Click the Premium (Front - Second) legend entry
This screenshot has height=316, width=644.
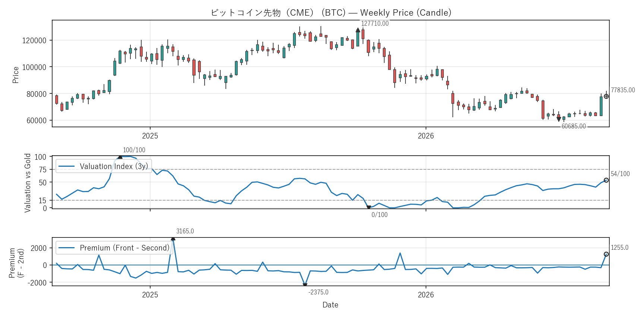tap(114, 248)
